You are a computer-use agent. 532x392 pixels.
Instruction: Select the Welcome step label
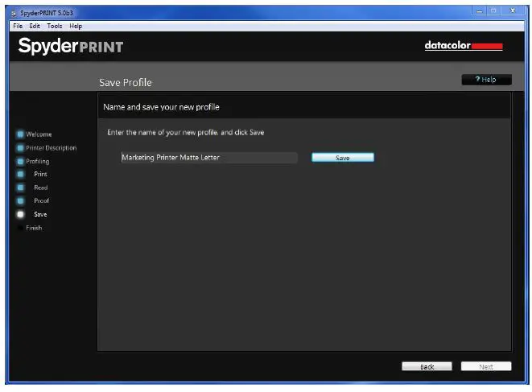coord(39,134)
